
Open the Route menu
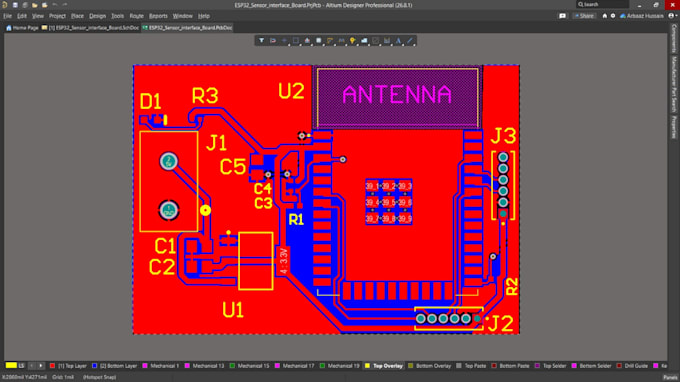[136, 16]
